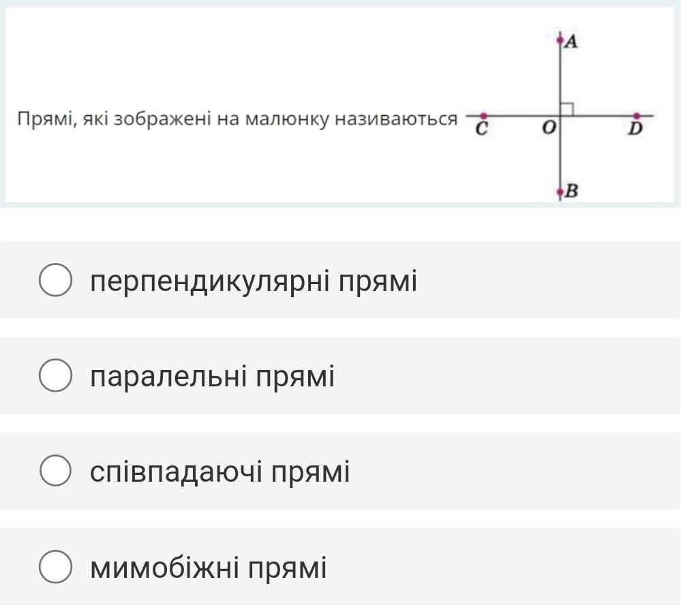Click the question text about depicted lines
The height and width of the screenshot is (616, 681).
click(x=237, y=119)
